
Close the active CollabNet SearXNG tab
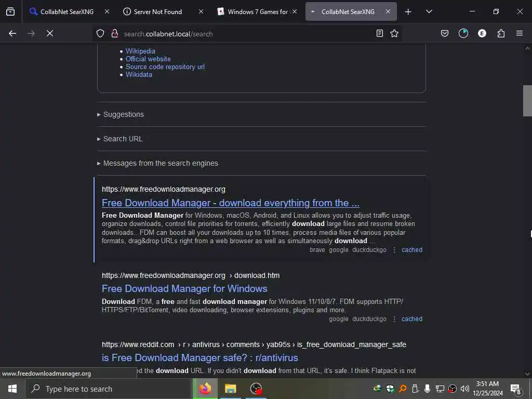[x=388, y=11]
